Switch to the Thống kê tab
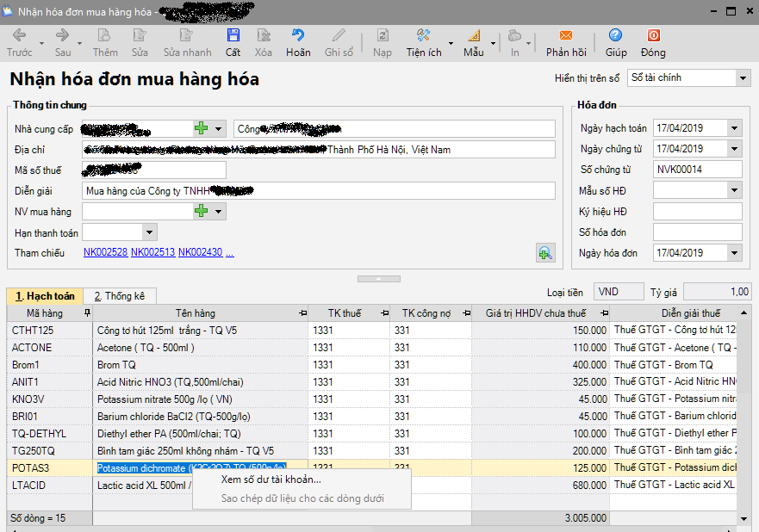This screenshot has width=759, height=532. (119, 296)
